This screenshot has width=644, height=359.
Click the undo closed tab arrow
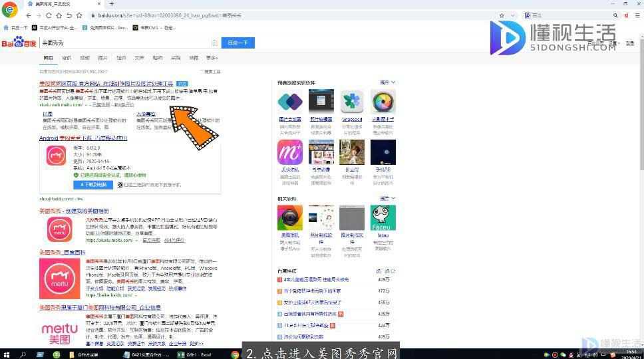[x=69, y=15]
